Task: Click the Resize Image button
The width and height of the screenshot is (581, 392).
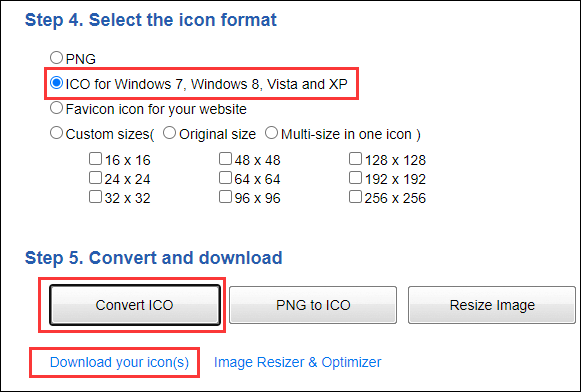Action: click(492, 305)
